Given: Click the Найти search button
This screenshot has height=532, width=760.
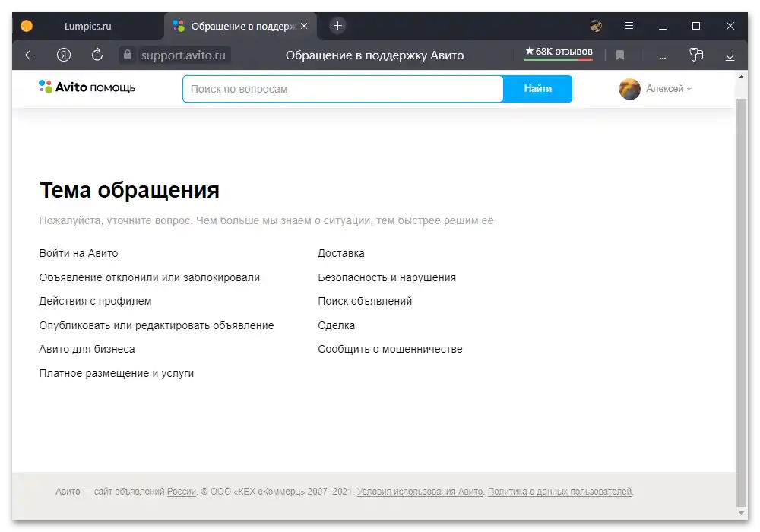Looking at the screenshot, I should [x=537, y=89].
